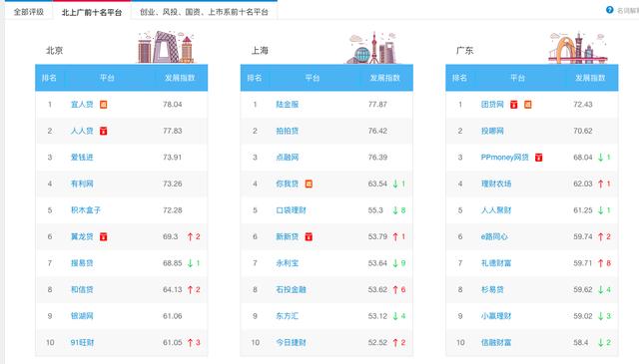Click the green down arrow in 口袋理财 row
Screen dimensions: 639x364
(x=395, y=210)
